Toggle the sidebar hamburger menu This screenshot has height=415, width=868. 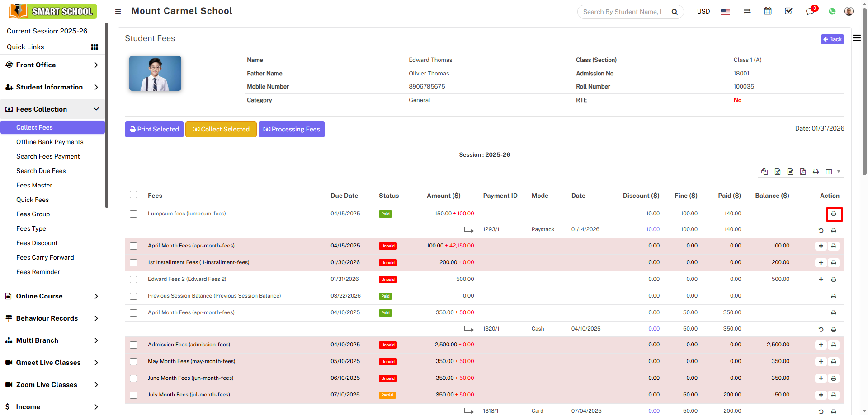[118, 11]
